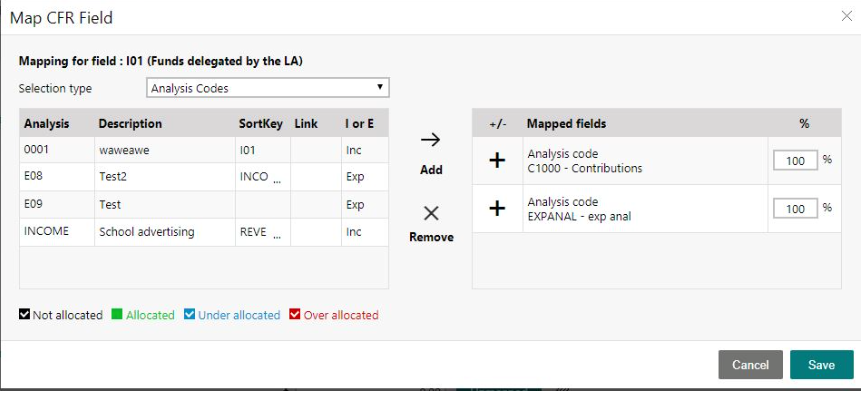Edit percentage for EXPANAL exp anal
This screenshot has width=863, height=393.
coord(795,209)
